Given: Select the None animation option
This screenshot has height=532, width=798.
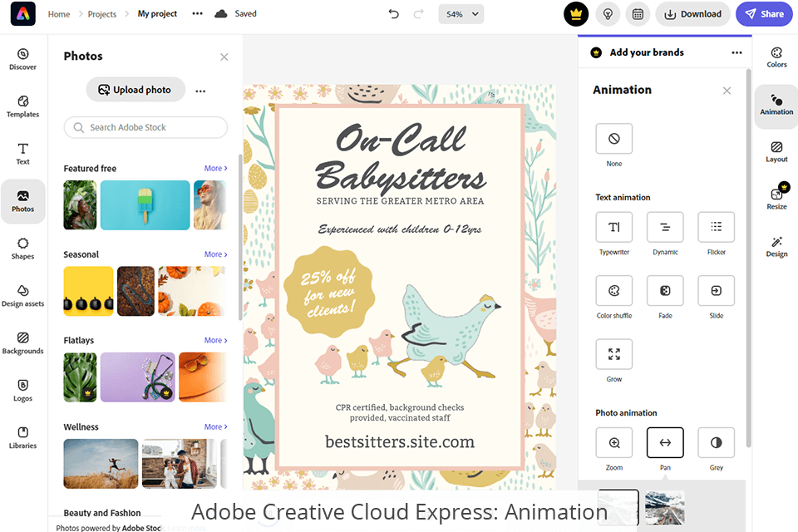Looking at the screenshot, I should pyautogui.click(x=614, y=139).
